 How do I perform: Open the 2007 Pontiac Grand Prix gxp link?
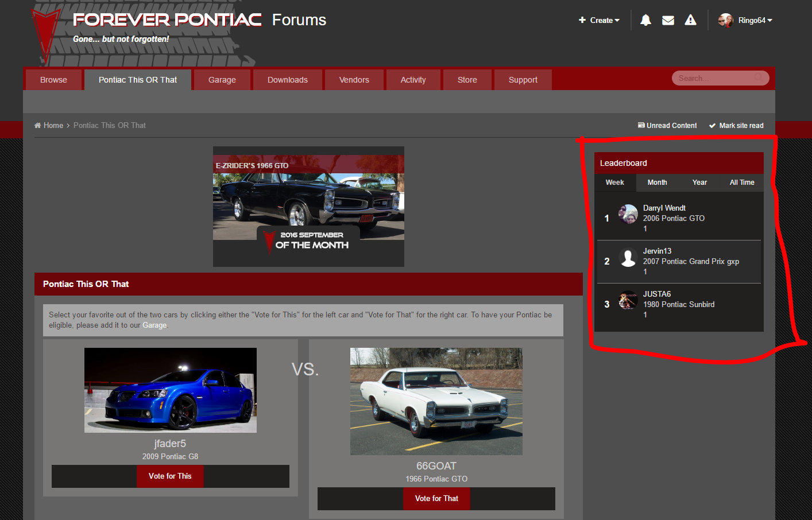coord(691,261)
